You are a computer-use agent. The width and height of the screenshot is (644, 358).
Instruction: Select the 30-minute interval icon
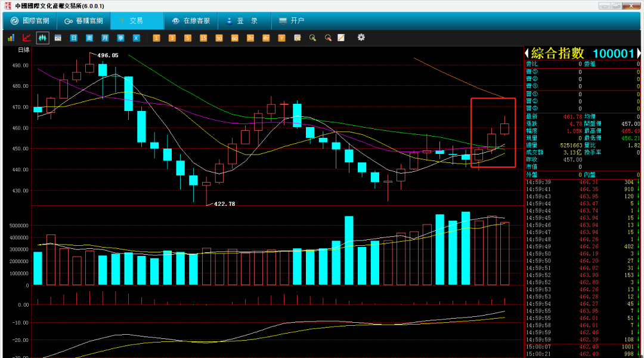(219, 38)
